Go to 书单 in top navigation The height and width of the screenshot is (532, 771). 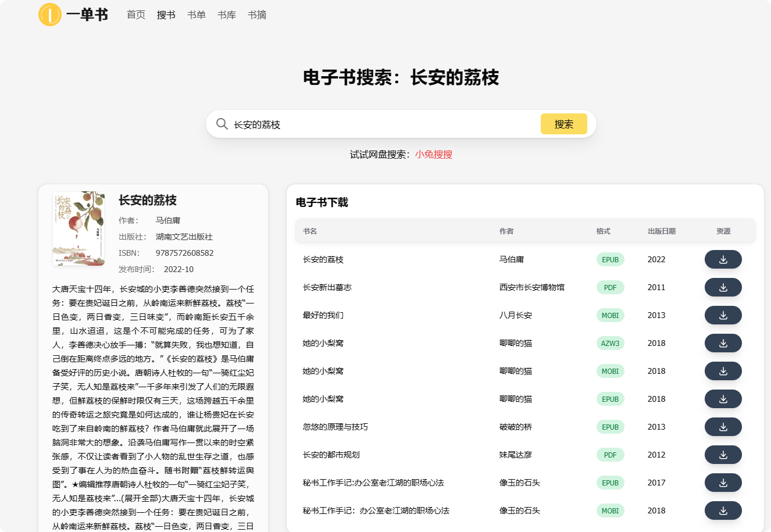point(197,15)
